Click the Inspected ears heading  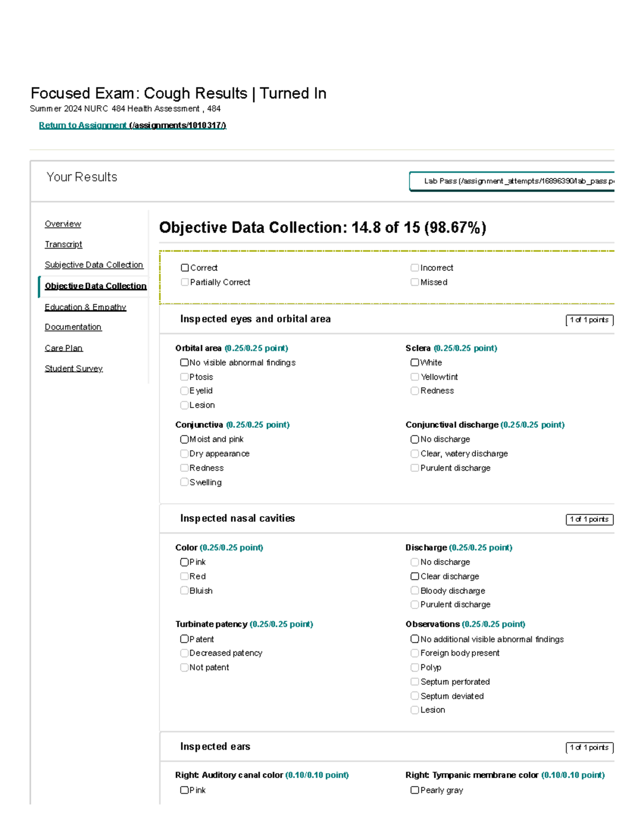coord(215,746)
